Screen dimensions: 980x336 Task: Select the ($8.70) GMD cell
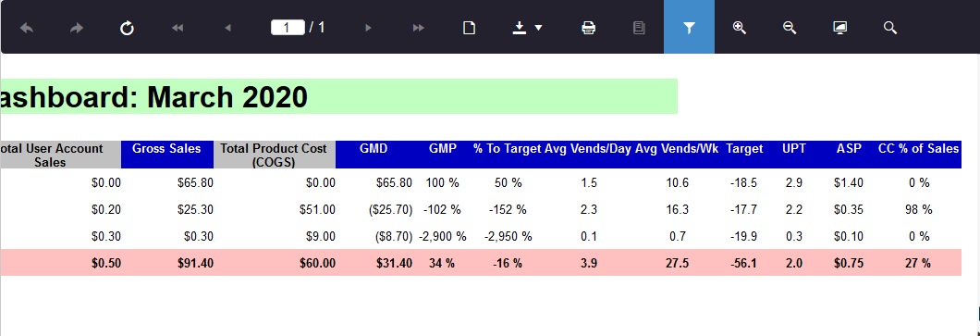(x=394, y=237)
